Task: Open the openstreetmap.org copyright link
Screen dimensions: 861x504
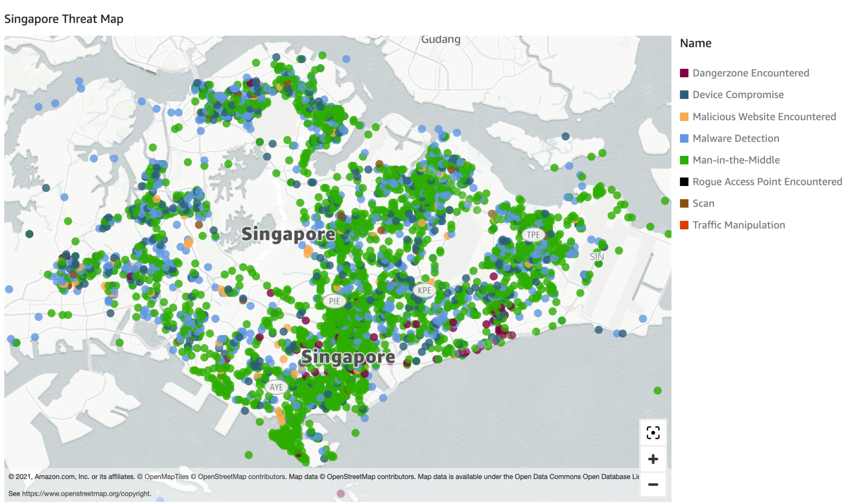Action: [x=87, y=493]
